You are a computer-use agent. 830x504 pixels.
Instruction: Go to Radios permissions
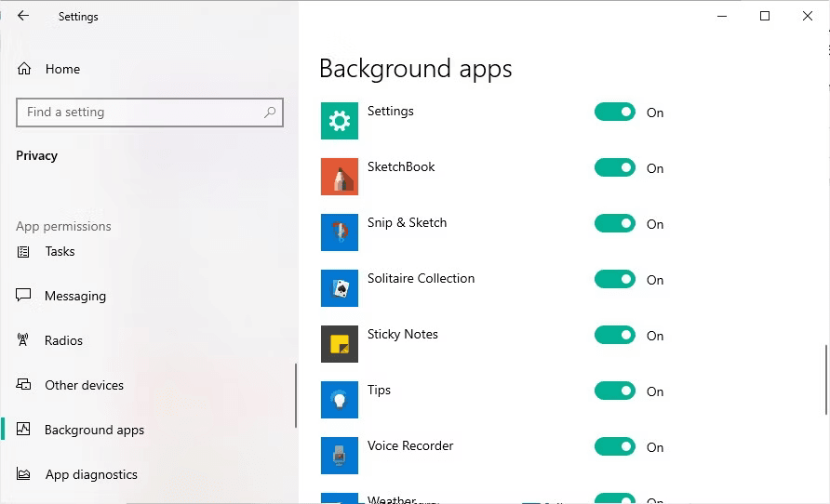point(63,340)
